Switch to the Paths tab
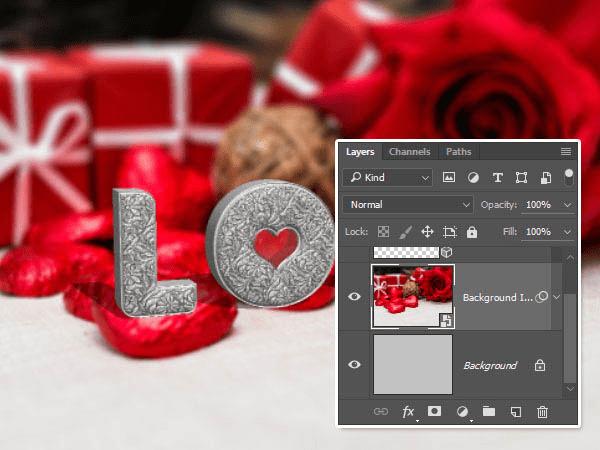Image resolution: width=600 pixels, height=450 pixels. tap(458, 152)
